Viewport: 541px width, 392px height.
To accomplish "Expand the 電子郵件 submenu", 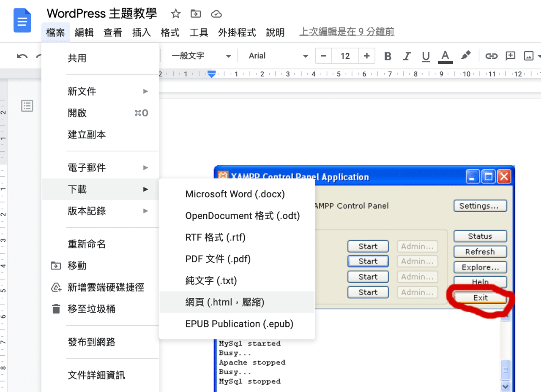I will click(x=100, y=168).
